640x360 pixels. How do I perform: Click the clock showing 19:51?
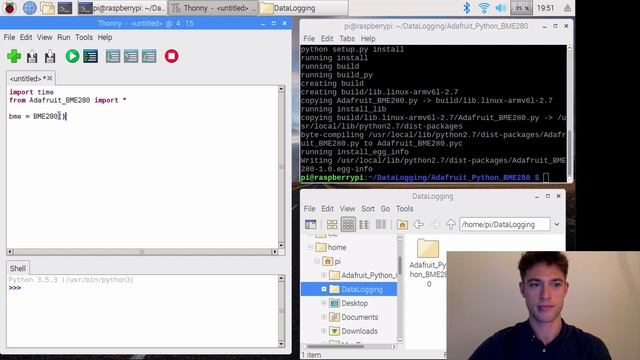pos(545,8)
